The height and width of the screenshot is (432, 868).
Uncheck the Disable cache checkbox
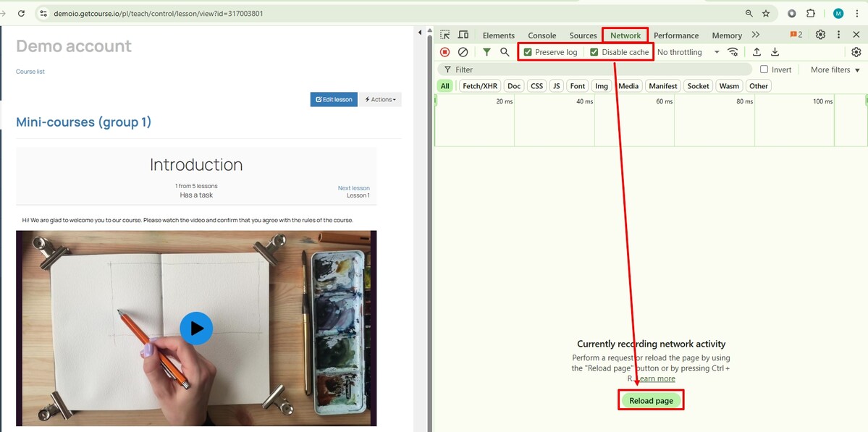[594, 52]
